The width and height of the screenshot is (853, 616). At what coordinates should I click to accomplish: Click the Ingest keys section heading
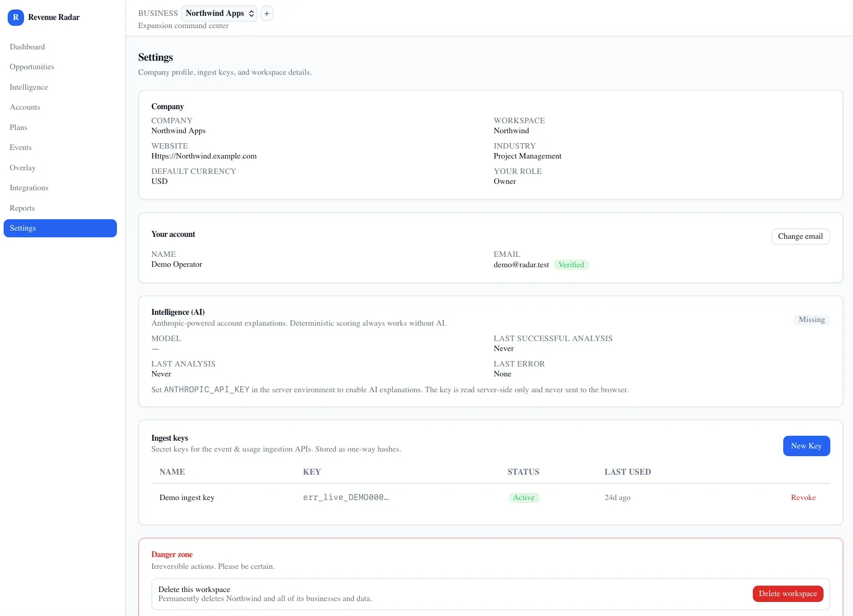point(170,438)
